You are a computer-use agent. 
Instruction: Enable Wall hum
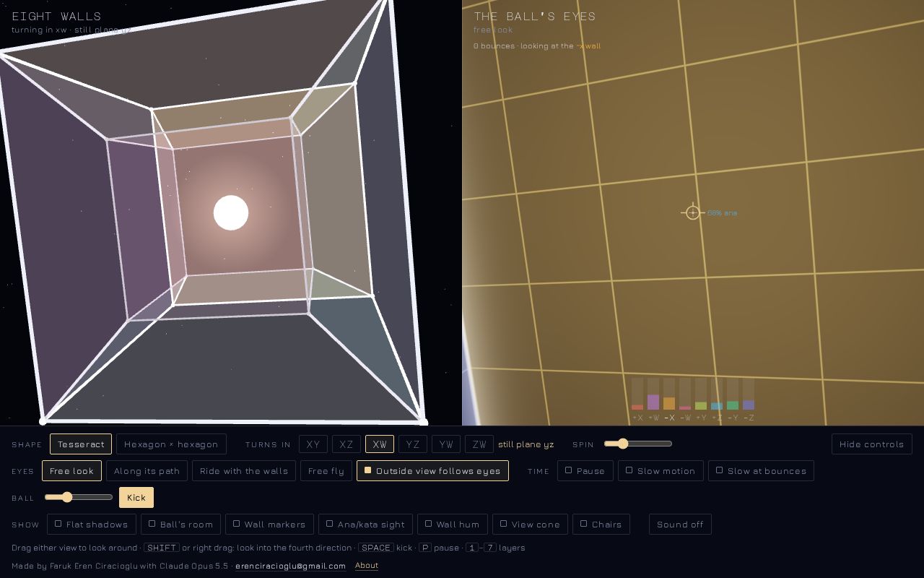pyautogui.click(x=452, y=524)
